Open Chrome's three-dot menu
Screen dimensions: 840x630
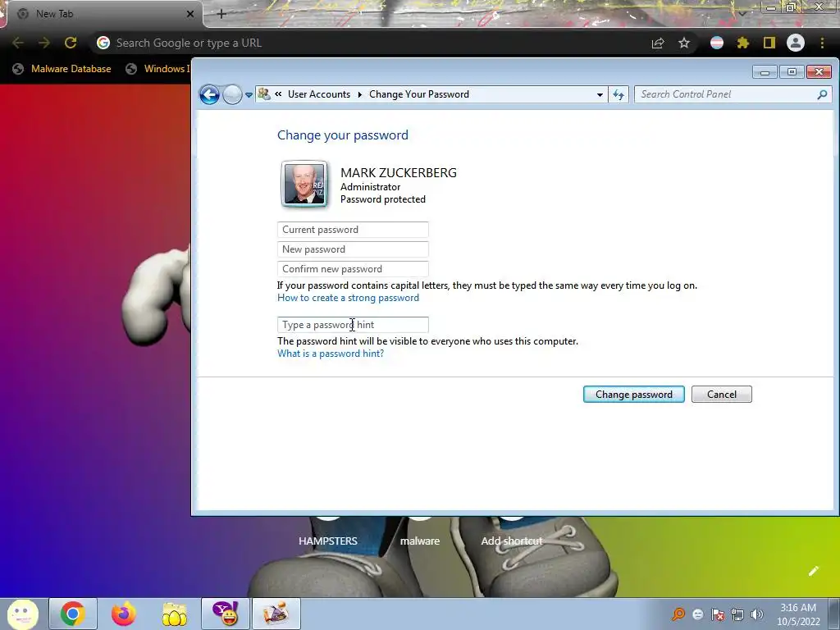[x=822, y=43]
